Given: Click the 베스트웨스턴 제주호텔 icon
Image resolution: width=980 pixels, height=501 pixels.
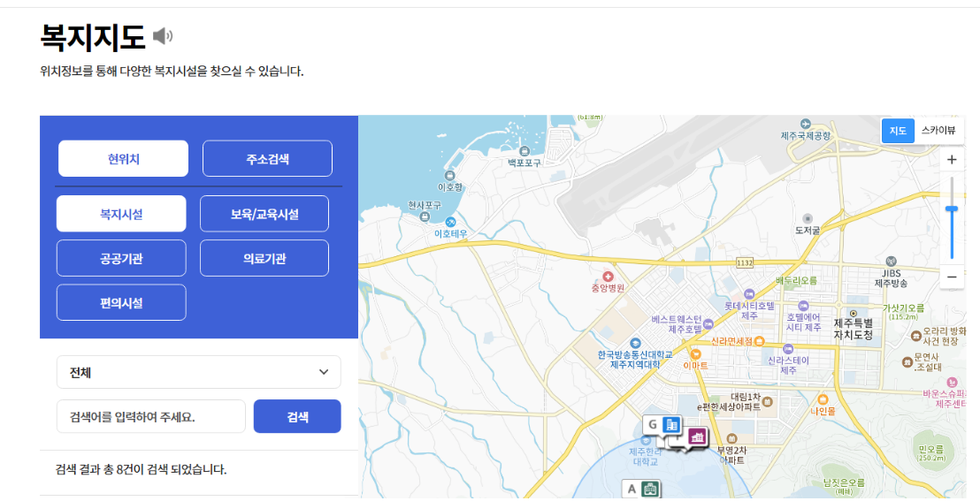Looking at the screenshot, I should coord(708,323).
